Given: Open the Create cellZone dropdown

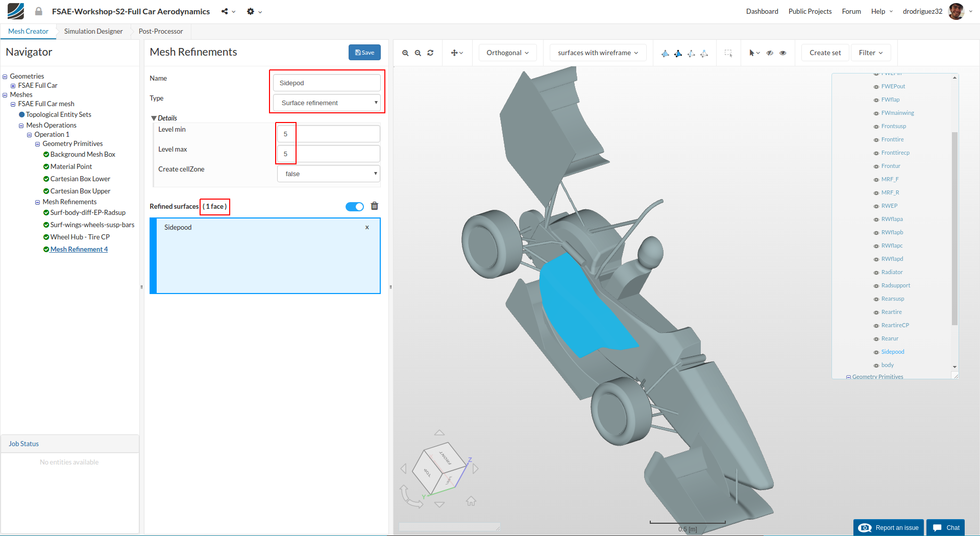Looking at the screenshot, I should point(329,174).
